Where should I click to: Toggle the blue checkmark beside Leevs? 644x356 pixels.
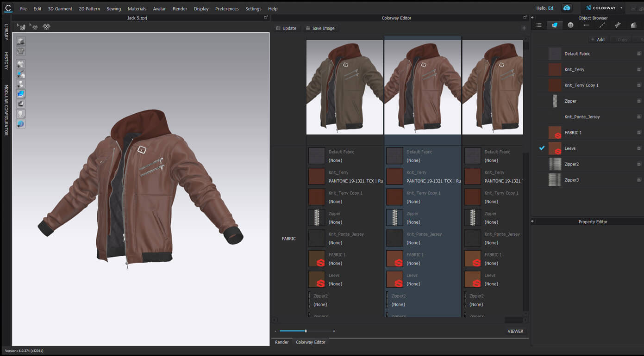(542, 148)
